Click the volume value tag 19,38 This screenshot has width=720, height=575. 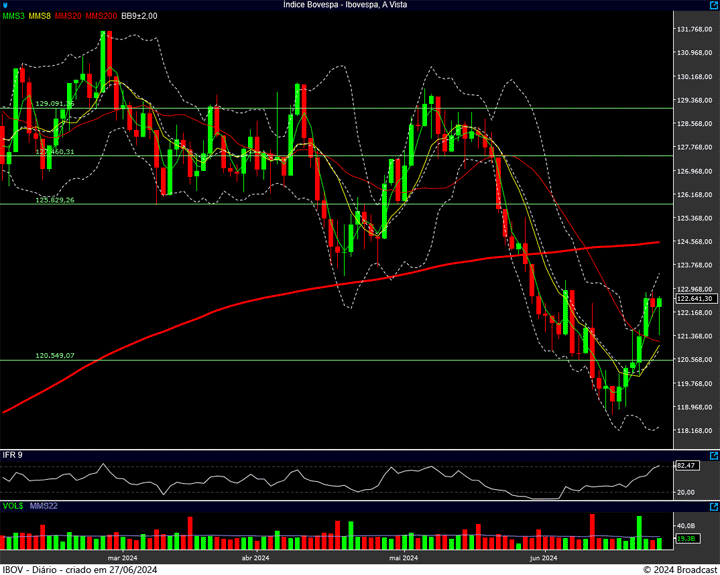coord(686,539)
